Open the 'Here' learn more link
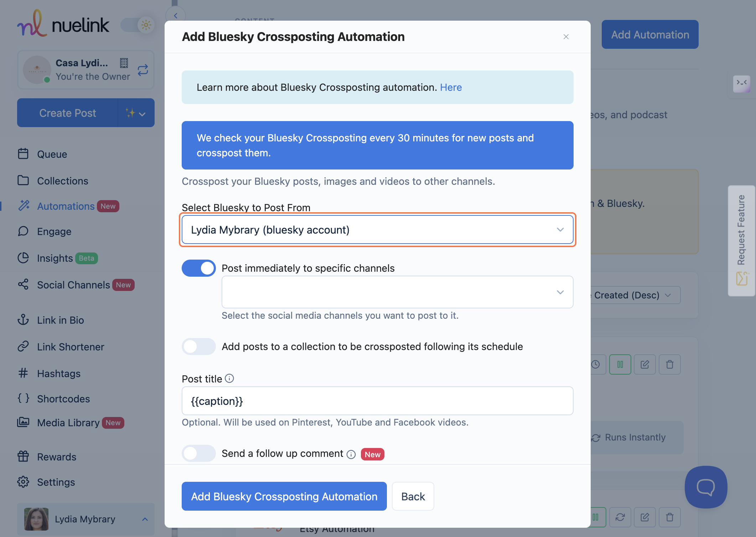756x537 pixels. [451, 87]
